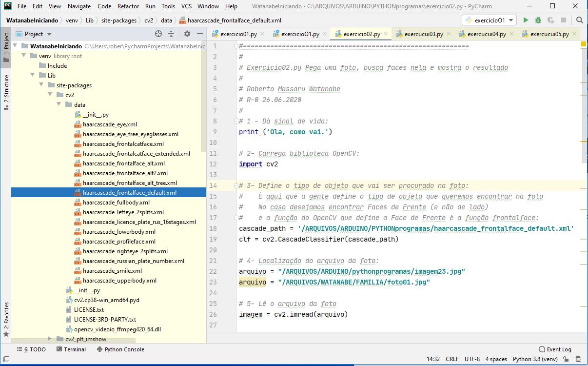Click the Collapse All icon in the Project panel
This screenshot has height=366, width=588.
(x=171, y=34)
